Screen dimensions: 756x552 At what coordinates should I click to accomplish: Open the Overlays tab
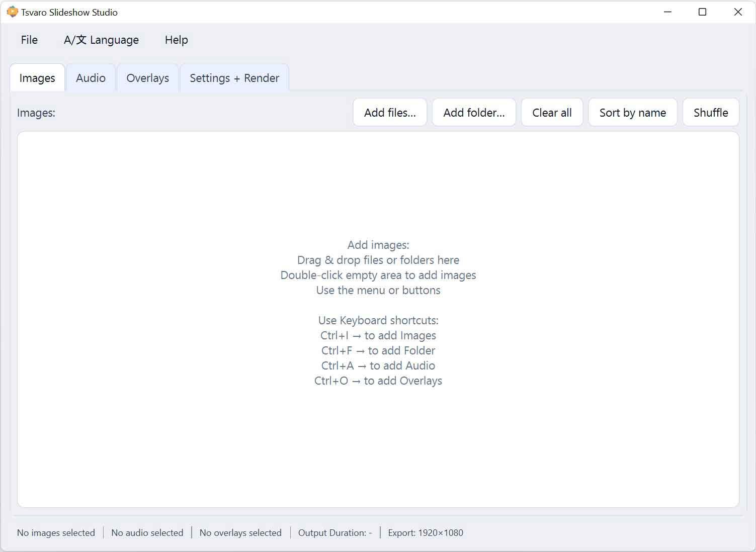pos(147,77)
